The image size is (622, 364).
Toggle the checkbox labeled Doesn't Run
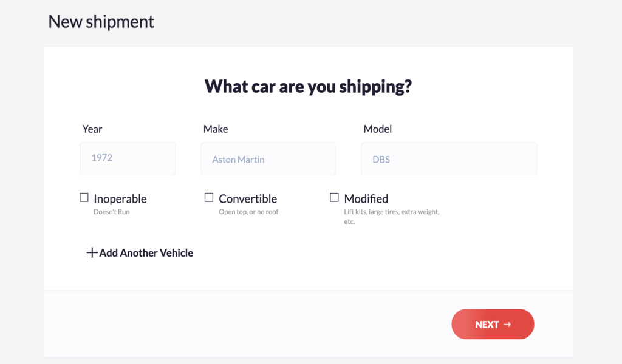tap(84, 197)
